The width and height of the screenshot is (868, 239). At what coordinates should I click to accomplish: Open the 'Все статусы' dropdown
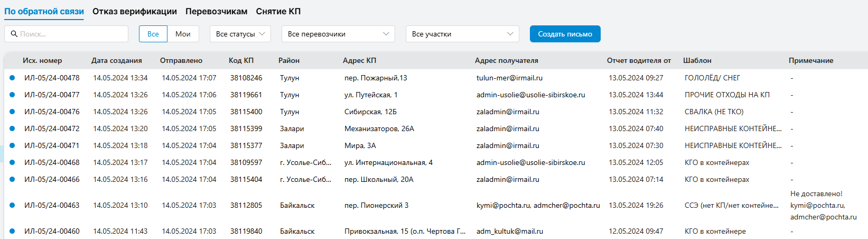pos(240,34)
